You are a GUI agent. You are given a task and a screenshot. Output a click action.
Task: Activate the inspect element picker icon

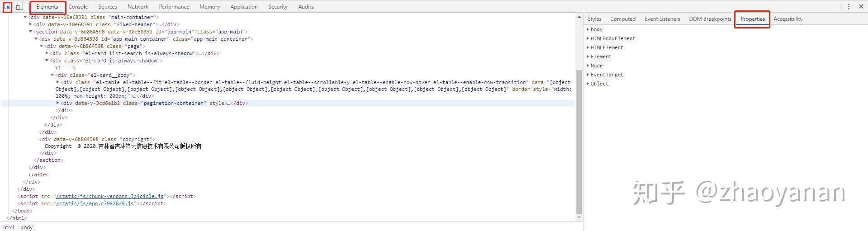[7, 7]
